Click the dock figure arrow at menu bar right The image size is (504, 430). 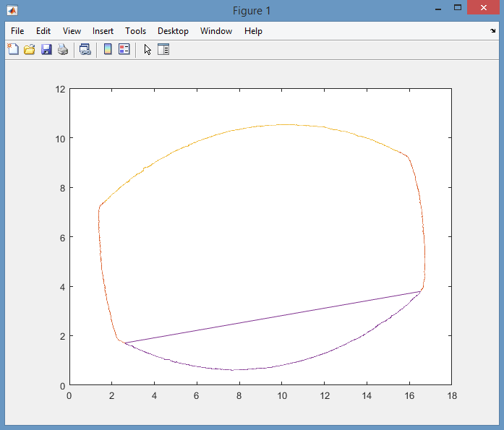click(x=493, y=31)
